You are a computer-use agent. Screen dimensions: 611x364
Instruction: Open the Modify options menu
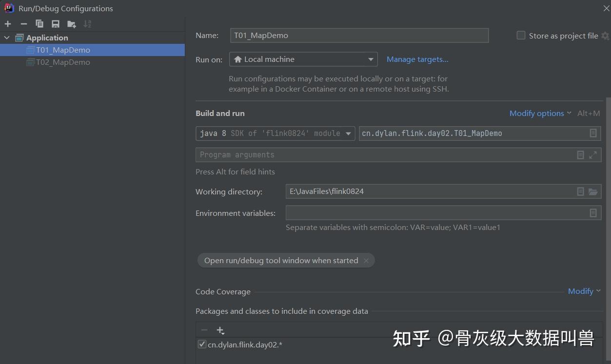(x=537, y=113)
